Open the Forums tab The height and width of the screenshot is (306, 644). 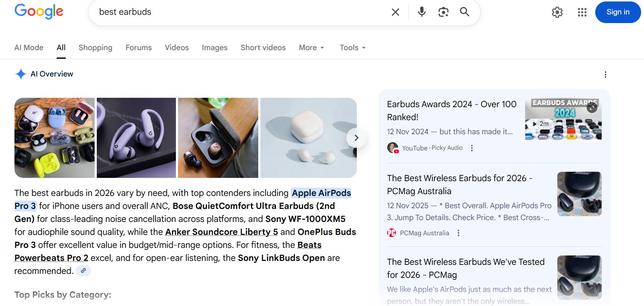[x=139, y=48]
